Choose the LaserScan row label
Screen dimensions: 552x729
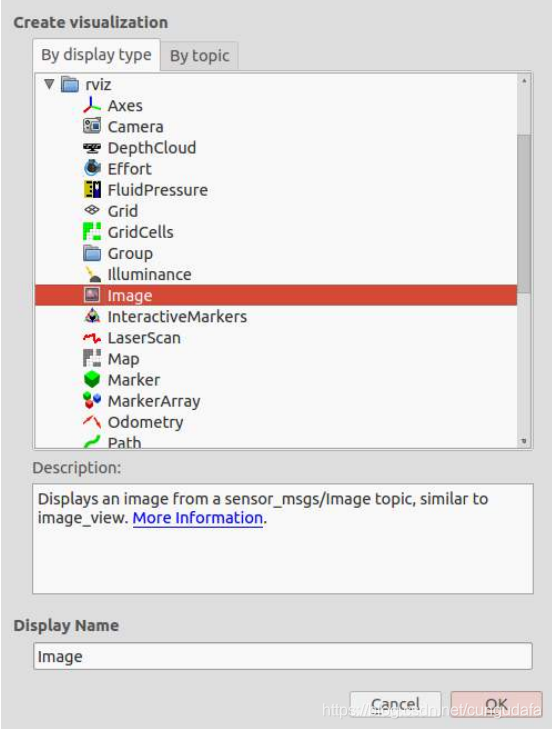tap(144, 338)
